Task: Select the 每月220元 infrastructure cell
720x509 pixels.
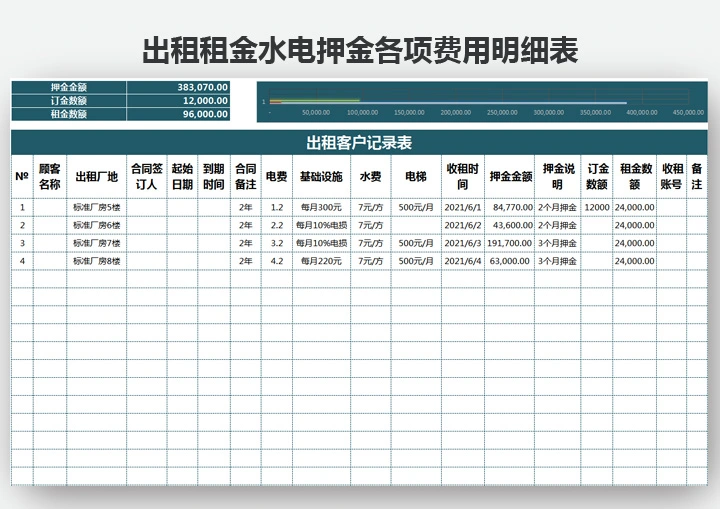Action: 321,261
